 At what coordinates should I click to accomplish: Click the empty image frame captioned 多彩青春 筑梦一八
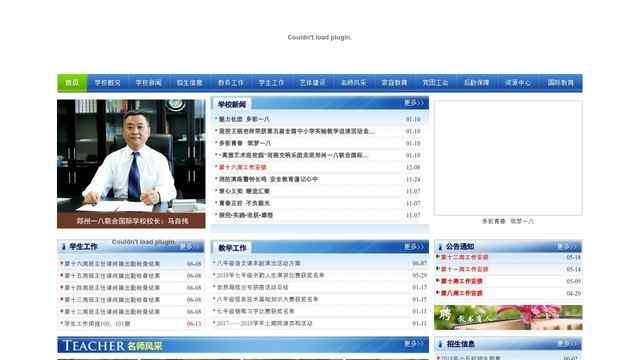508,158
